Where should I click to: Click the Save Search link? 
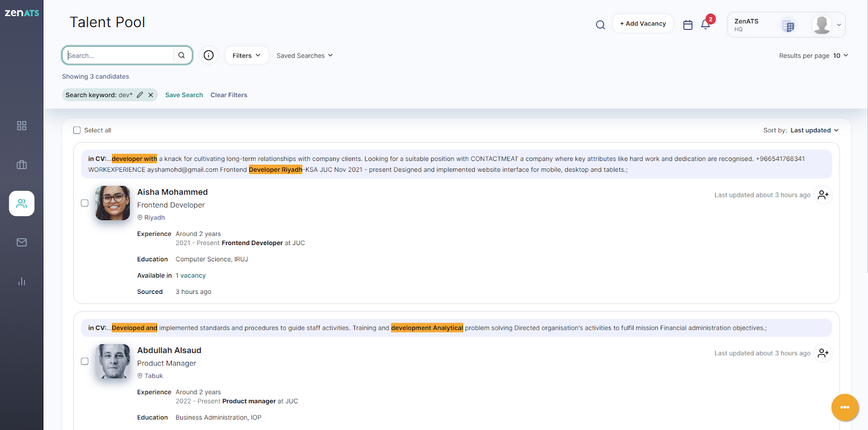coord(184,95)
